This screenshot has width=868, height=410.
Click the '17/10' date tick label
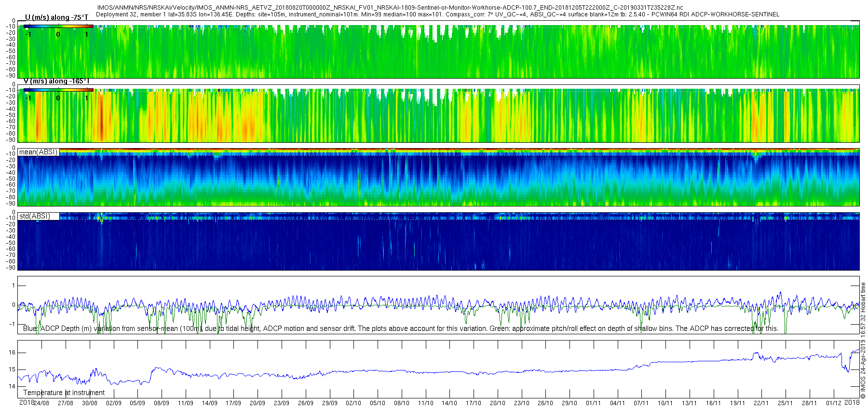point(474,403)
